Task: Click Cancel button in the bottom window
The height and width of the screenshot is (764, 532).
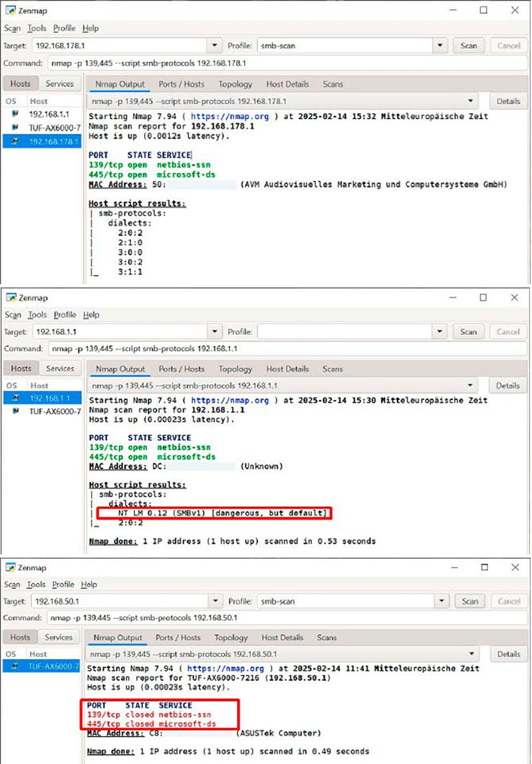Action: pos(509,601)
